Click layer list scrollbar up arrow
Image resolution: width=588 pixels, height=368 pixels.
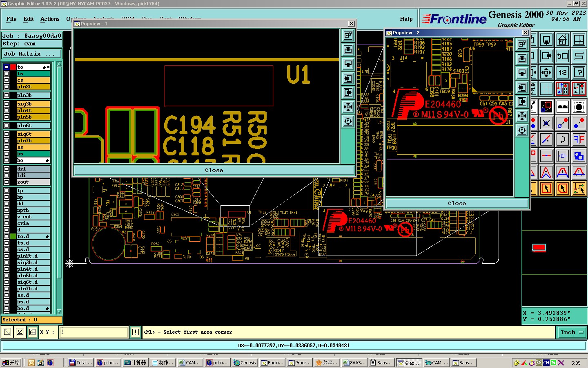pyautogui.click(x=59, y=64)
